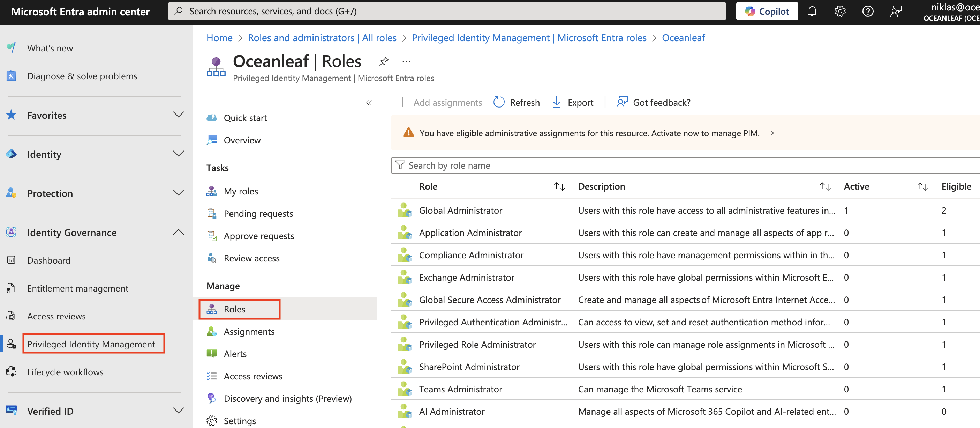Click the help question mark icon
The height and width of the screenshot is (428, 980).
pos(868,11)
